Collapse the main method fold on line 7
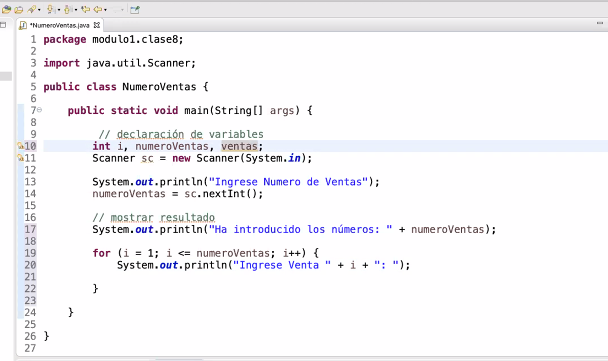The width and height of the screenshot is (608, 361). coord(39,110)
